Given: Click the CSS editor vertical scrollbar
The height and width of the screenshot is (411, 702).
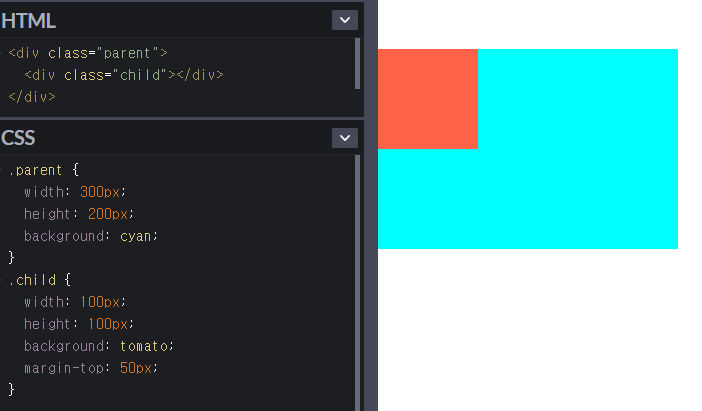Looking at the screenshot, I should 357,282.
